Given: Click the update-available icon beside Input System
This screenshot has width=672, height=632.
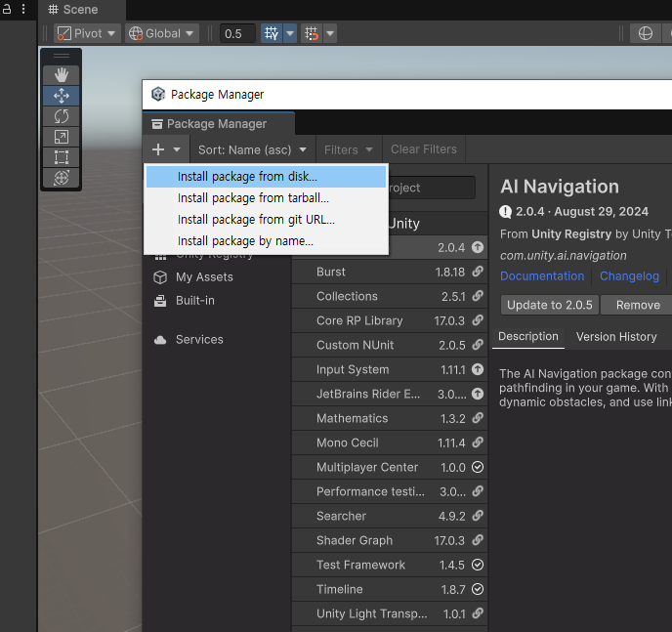Looking at the screenshot, I should click(477, 369).
